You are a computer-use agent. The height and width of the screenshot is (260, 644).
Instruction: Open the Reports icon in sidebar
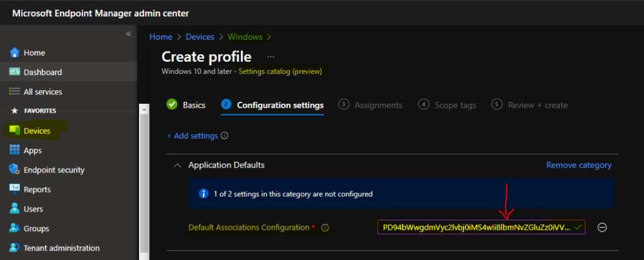click(14, 189)
